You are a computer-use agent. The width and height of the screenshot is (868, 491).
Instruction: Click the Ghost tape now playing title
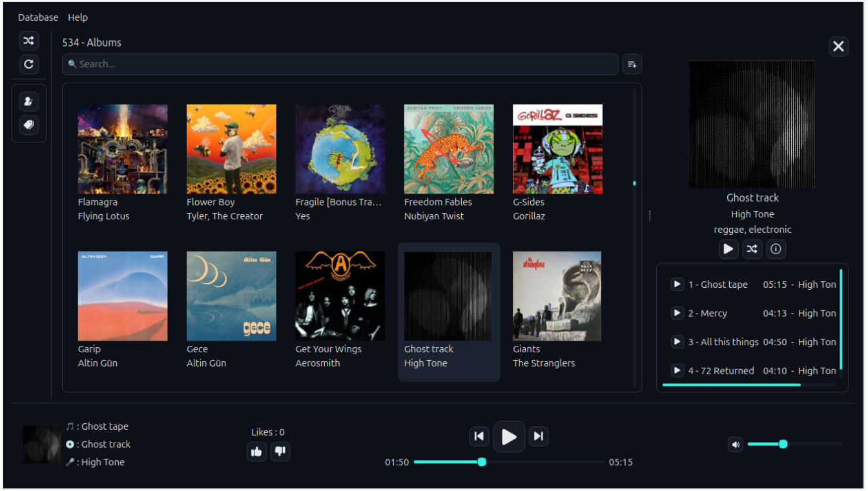(105, 426)
